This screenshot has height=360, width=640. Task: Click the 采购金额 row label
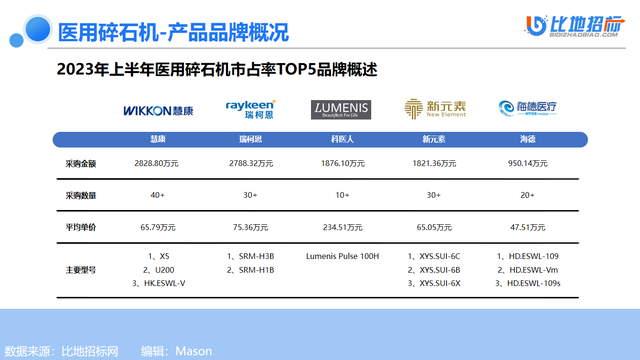pyautogui.click(x=81, y=164)
